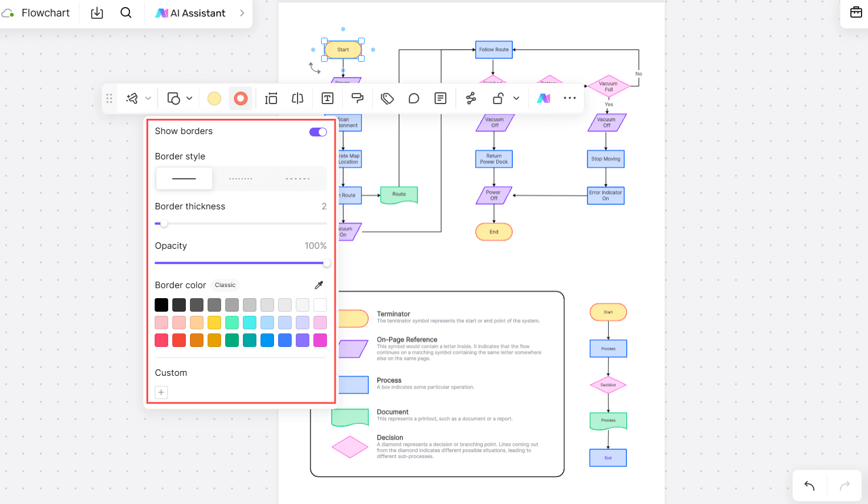Viewport: 868px width, 504px height.
Task: Expand the shape switch dropdown arrow
Action: (189, 98)
